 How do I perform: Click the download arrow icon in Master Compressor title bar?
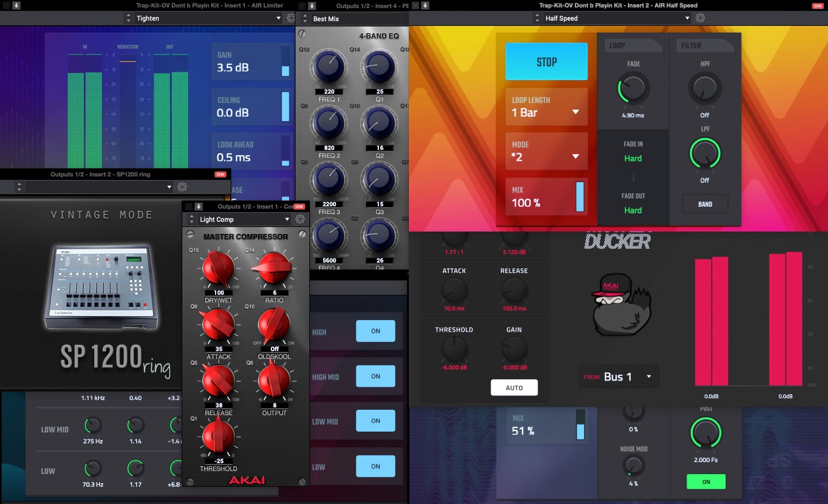[198, 206]
